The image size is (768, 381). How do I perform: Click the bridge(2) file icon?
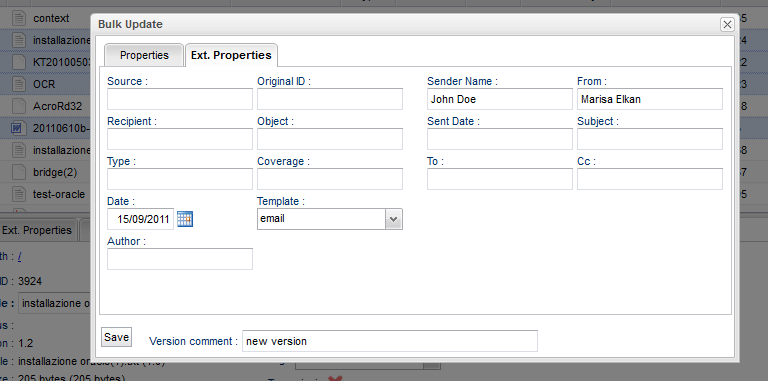coord(18,172)
